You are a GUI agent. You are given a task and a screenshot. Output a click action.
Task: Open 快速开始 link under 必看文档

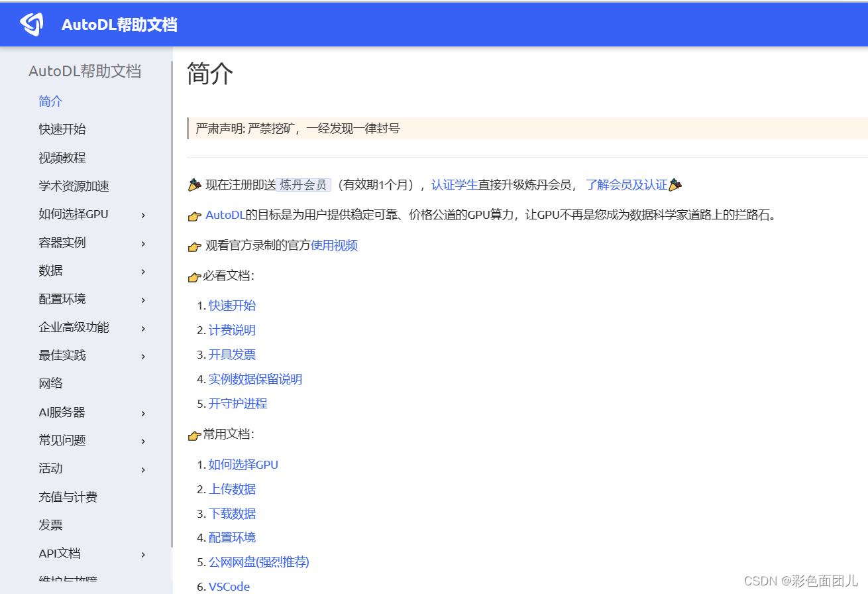click(x=232, y=306)
